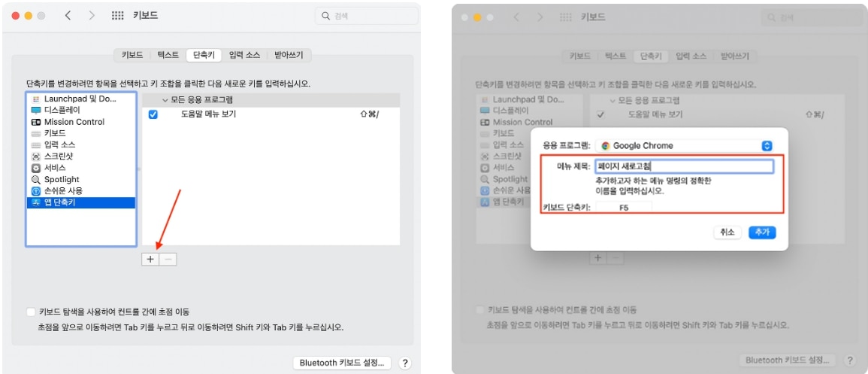Click the back arrow in the active Keyboard window

[68, 16]
